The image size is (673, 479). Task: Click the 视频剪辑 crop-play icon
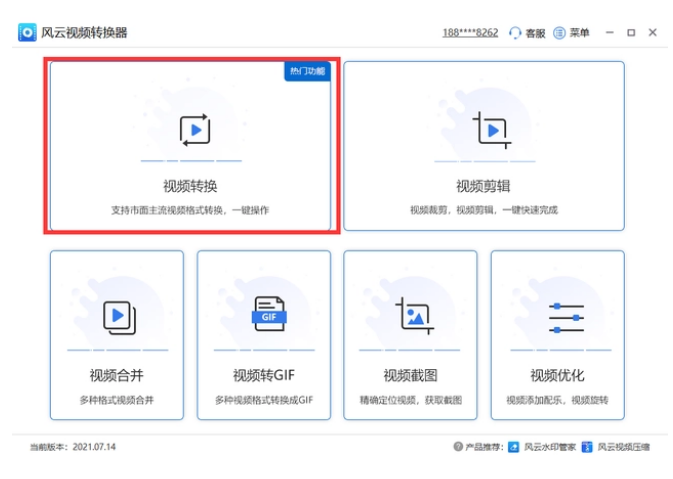pyautogui.click(x=491, y=130)
